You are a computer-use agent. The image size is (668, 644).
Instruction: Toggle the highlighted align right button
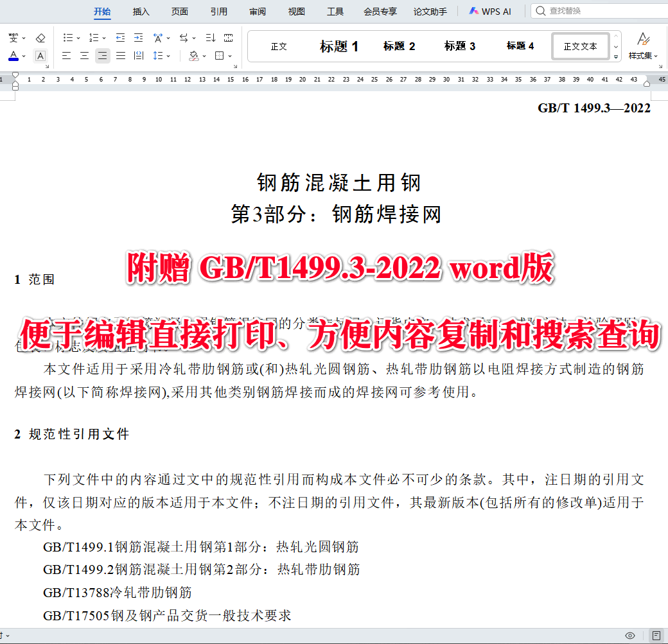[103, 56]
